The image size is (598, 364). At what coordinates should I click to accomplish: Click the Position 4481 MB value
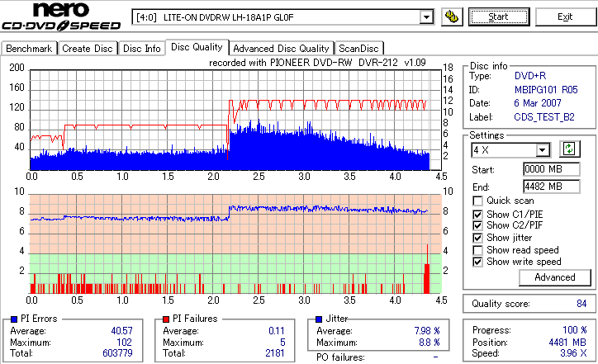568,343
